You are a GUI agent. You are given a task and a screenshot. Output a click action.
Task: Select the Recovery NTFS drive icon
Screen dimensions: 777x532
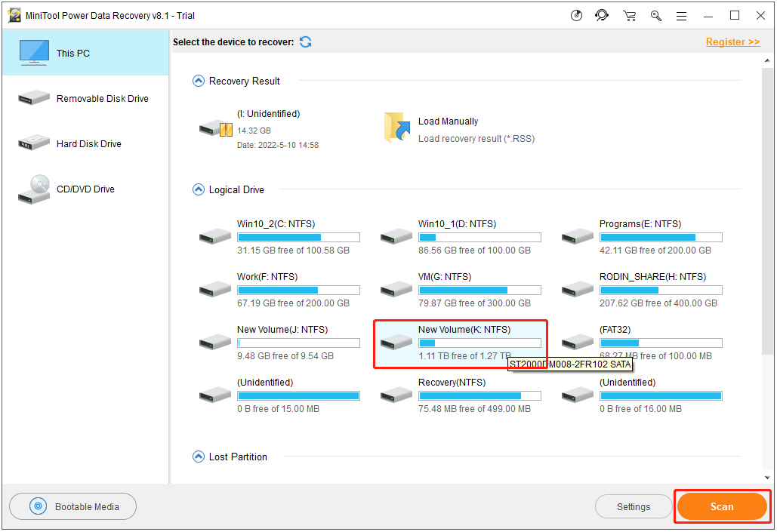pyautogui.click(x=396, y=395)
